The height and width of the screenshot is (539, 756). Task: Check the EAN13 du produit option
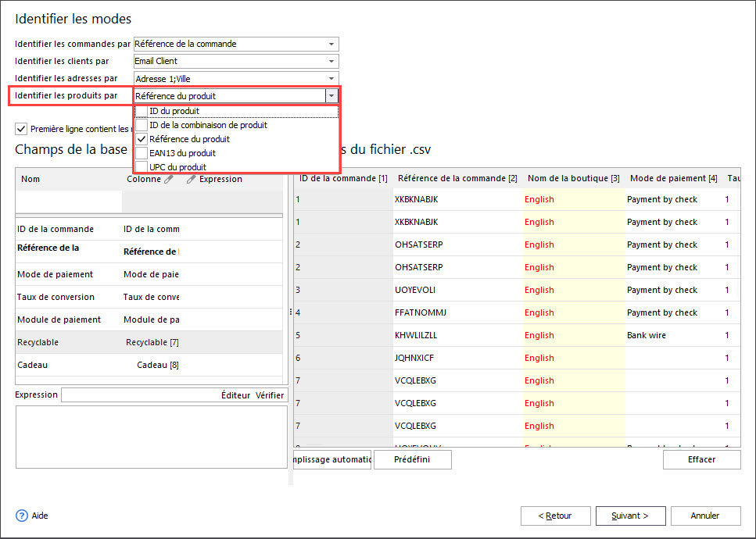point(142,153)
